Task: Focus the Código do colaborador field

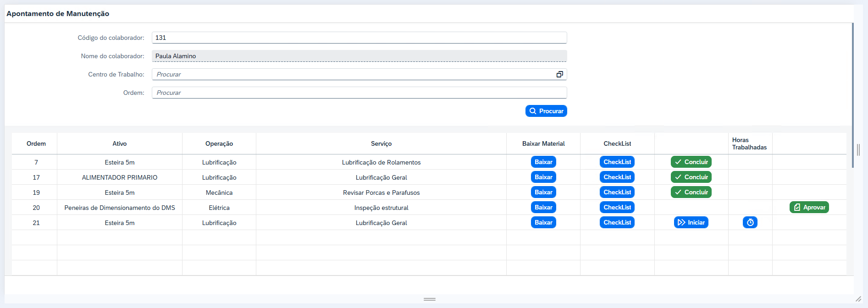Action: pos(359,38)
